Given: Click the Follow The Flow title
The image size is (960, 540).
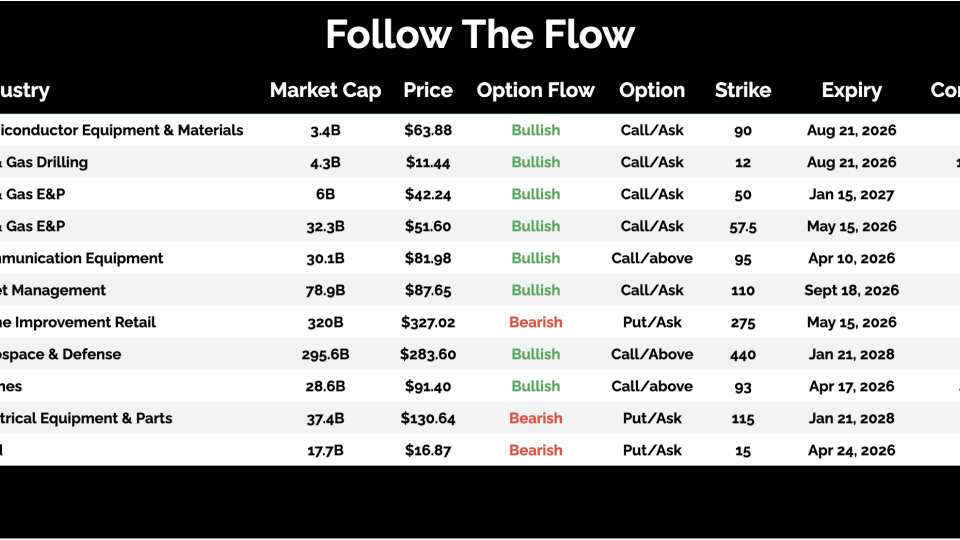Looking at the screenshot, I should pos(480,35).
